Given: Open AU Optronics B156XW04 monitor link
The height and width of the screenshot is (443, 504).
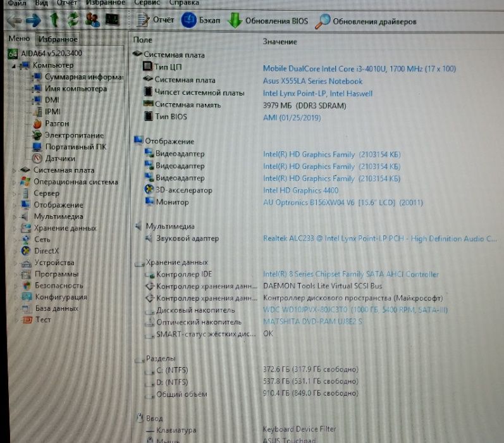Looking at the screenshot, I should click(x=343, y=203).
